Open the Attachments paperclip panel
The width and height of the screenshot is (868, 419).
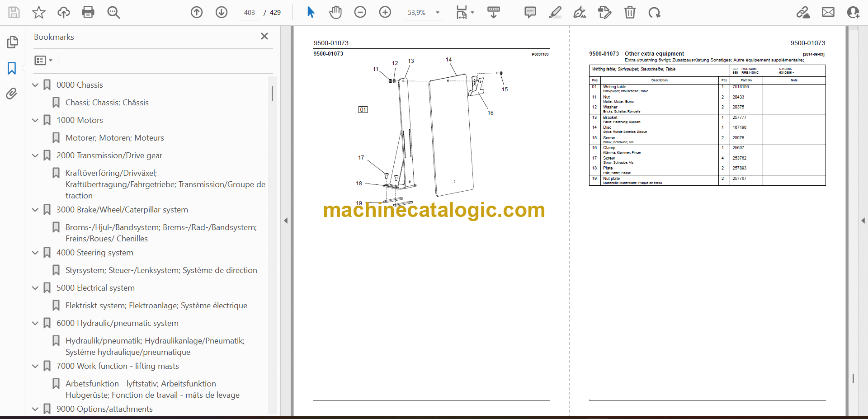(12, 94)
